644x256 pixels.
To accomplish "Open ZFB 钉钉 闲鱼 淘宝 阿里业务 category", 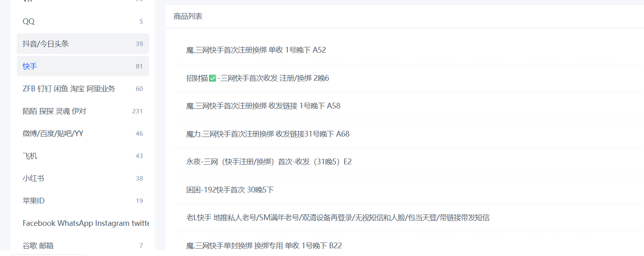I will 83,88.
